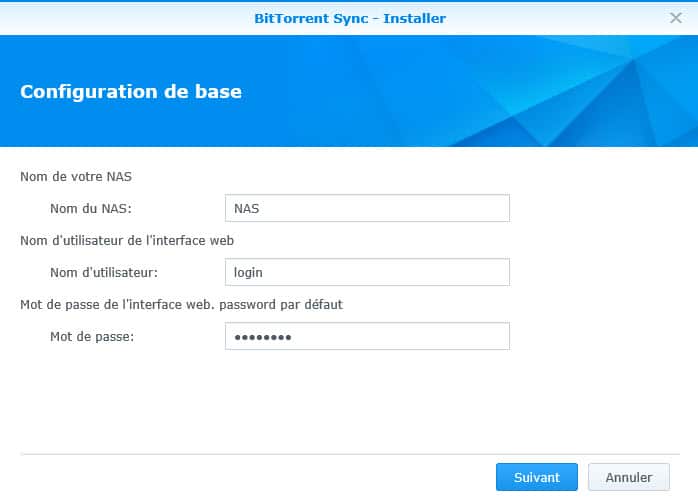Focus the Mot de passe field

tap(367, 336)
